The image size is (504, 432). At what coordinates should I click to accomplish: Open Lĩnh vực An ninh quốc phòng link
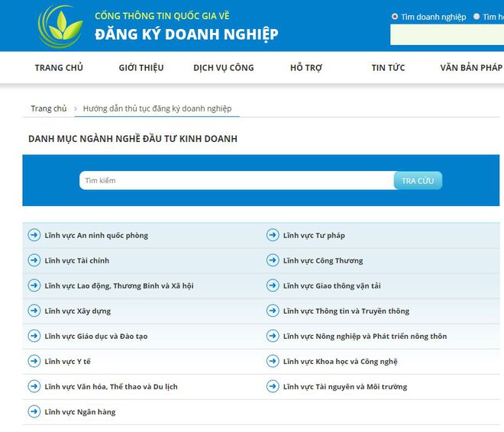(x=96, y=235)
